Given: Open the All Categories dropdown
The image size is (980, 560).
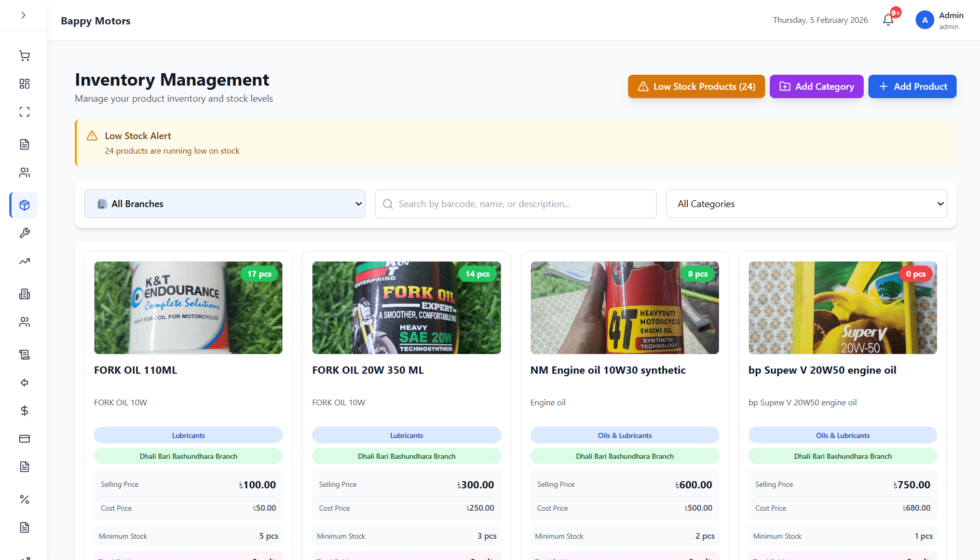Looking at the screenshot, I should click(806, 204).
